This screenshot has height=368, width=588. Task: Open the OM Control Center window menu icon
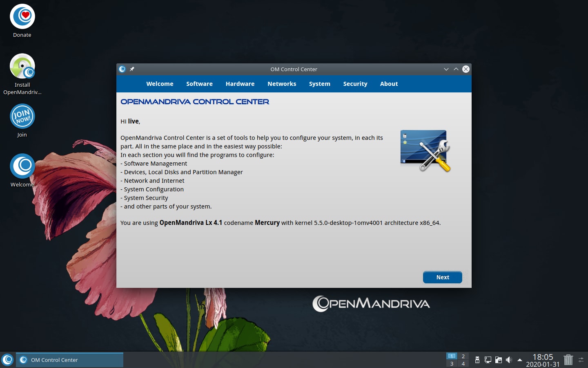pos(122,69)
